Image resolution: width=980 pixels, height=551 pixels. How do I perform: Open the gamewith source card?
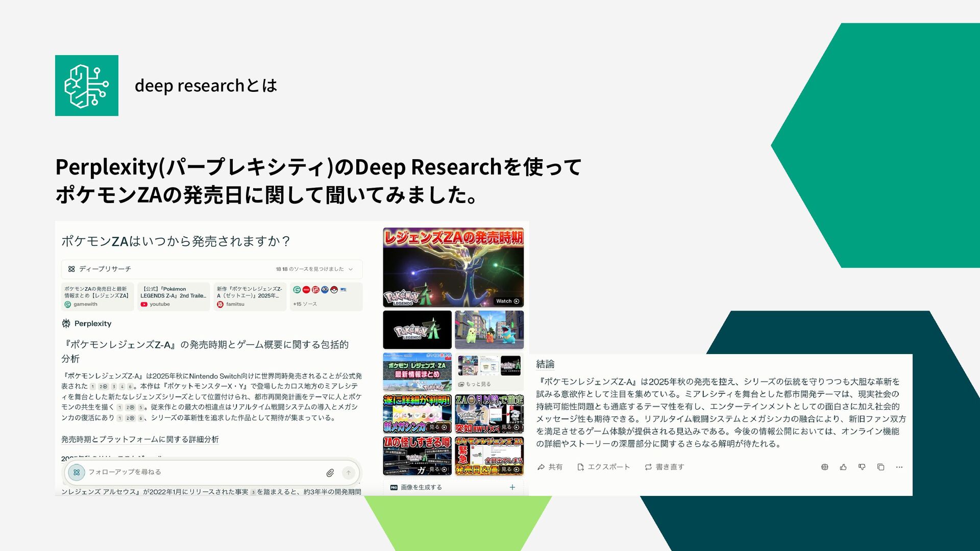tap(97, 296)
